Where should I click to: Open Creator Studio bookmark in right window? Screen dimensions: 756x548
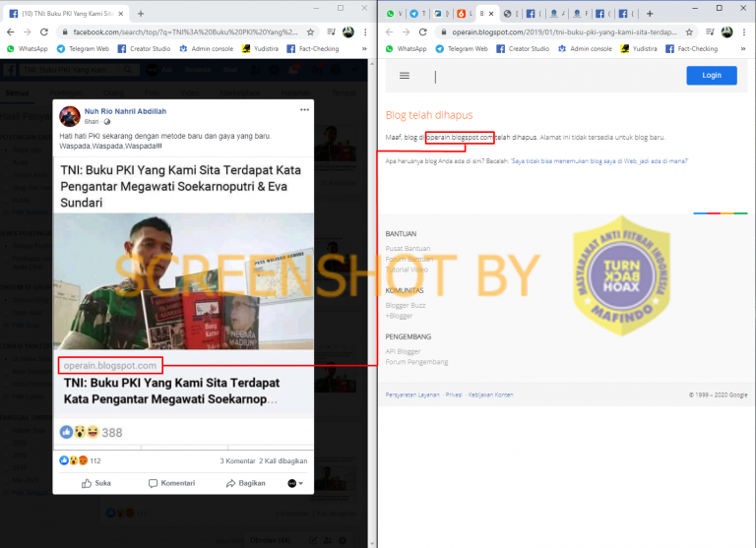pyautogui.click(x=523, y=48)
